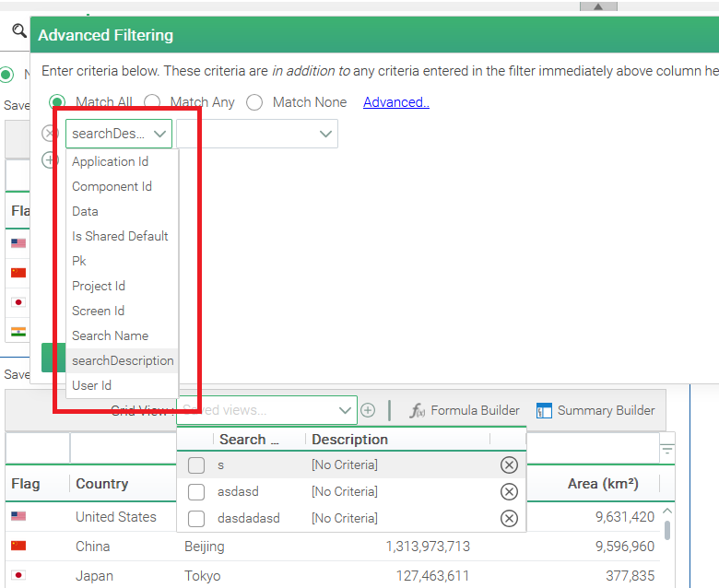The height and width of the screenshot is (588, 719).
Task: Delete the saved view named asdasd
Action: pos(508,492)
